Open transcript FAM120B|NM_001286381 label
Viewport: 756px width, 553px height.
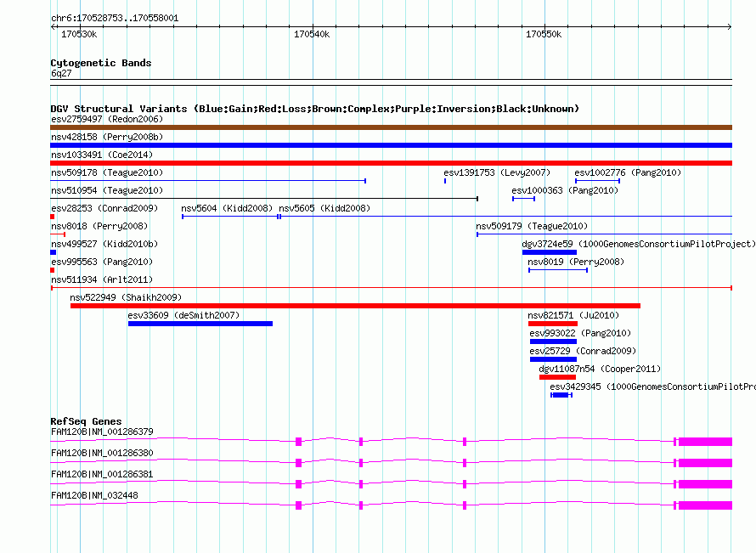coord(102,474)
